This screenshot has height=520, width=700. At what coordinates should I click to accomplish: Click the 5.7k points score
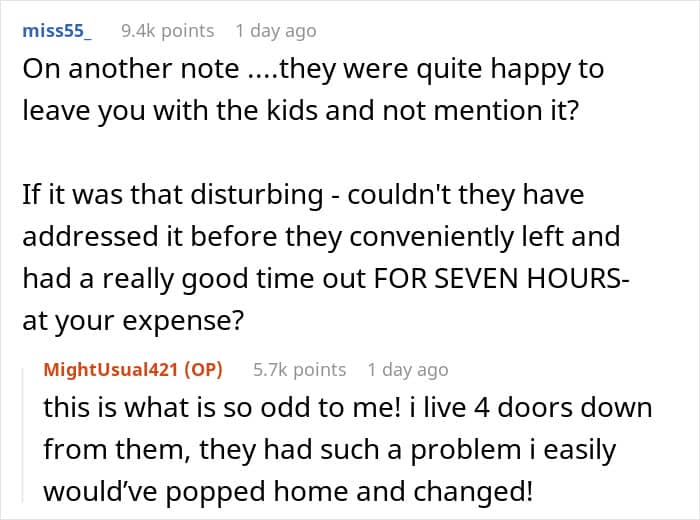point(300,370)
